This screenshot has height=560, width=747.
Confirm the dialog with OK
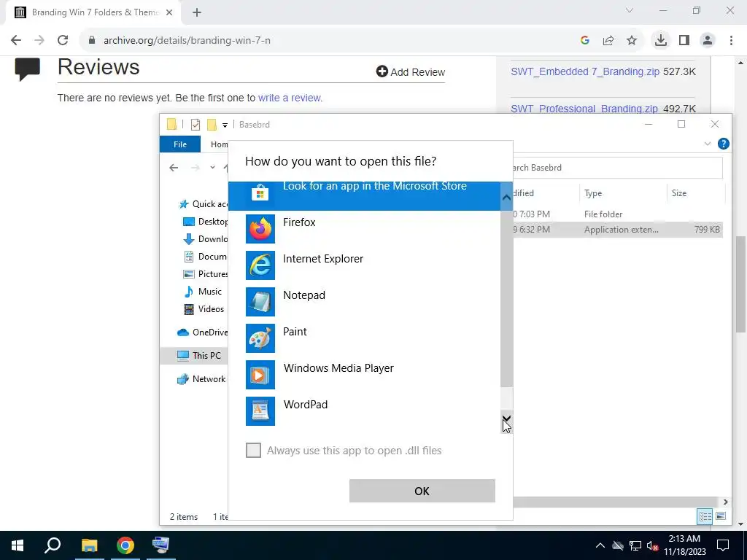[x=422, y=491]
